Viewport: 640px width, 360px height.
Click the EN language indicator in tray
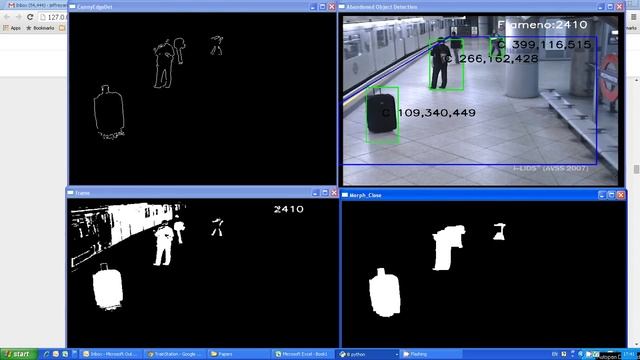point(554,354)
